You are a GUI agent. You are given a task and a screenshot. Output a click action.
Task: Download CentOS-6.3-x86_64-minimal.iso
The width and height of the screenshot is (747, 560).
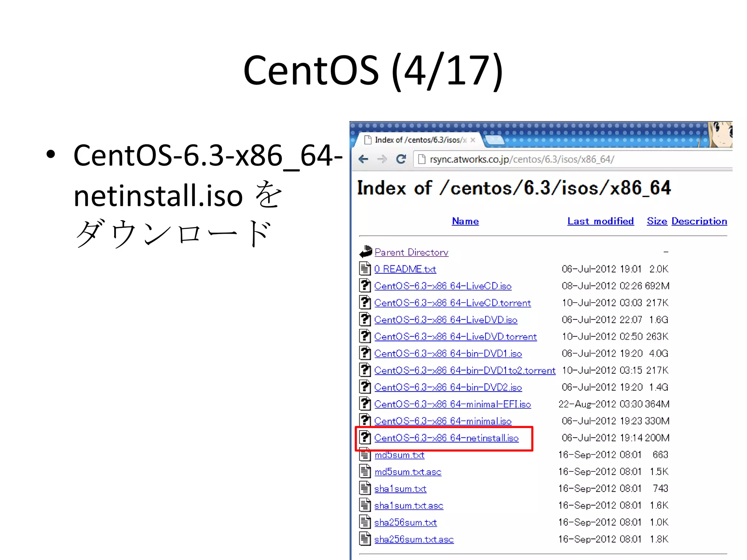443,421
